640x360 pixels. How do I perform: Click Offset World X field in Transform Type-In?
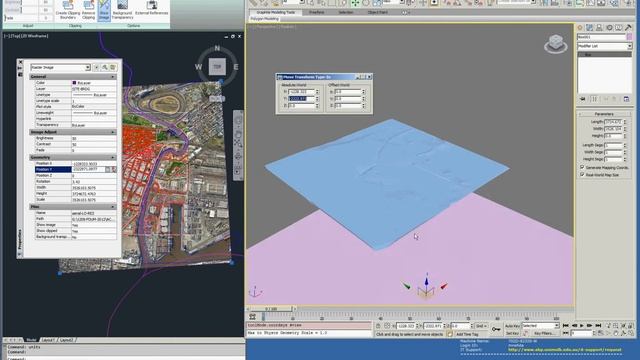tap(347, 92)
